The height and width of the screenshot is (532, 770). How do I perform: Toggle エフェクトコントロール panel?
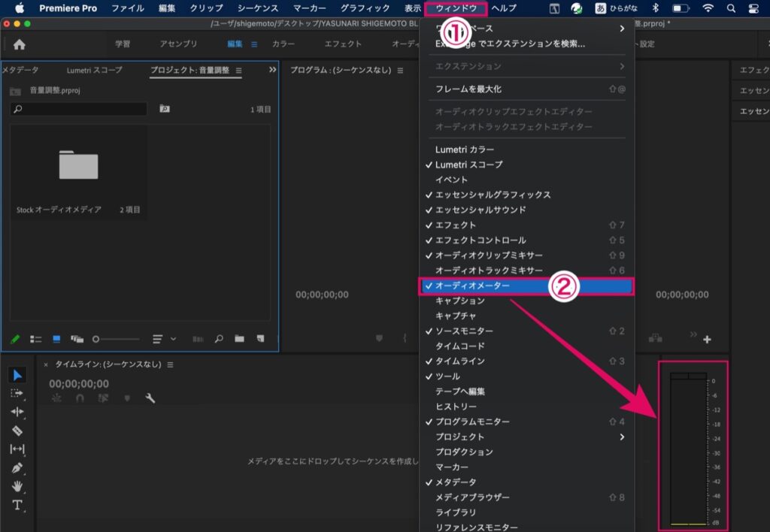(x=526, y=240)
